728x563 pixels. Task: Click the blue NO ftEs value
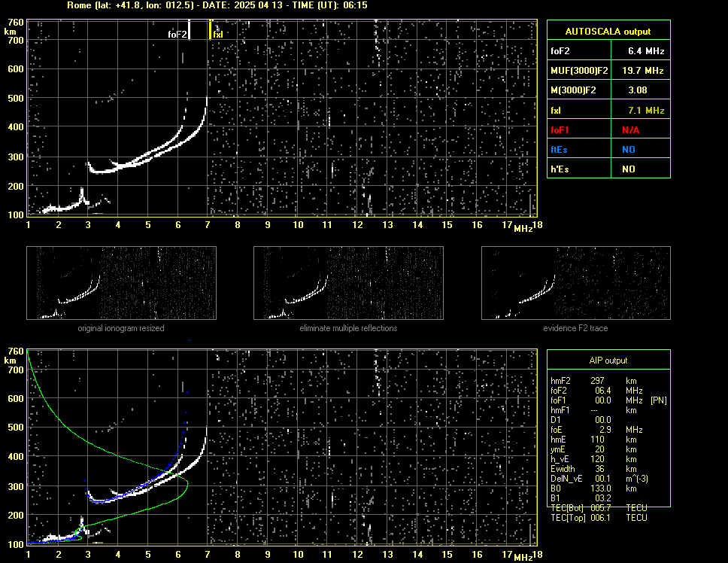(x=629, y=150)
